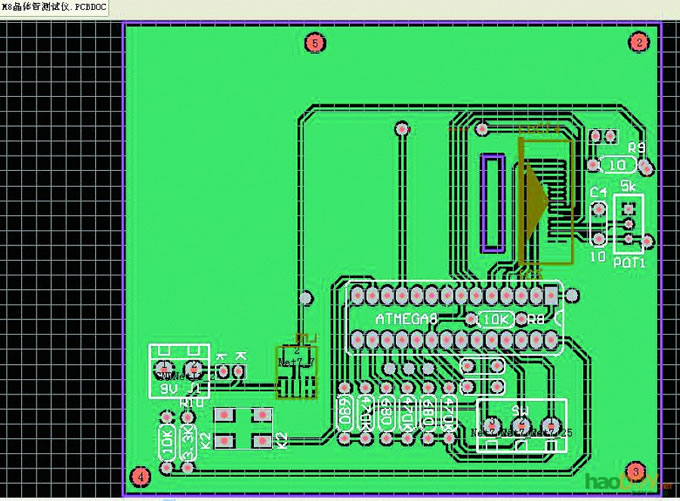Select the ATMEGA8 chip label
Viewport: 680px width, 501px height.
click(x=406, y=319)
